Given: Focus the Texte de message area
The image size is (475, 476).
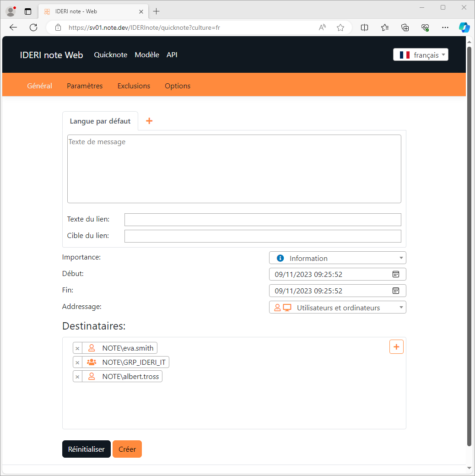Looking at the screenshot, I should point(234,169).
